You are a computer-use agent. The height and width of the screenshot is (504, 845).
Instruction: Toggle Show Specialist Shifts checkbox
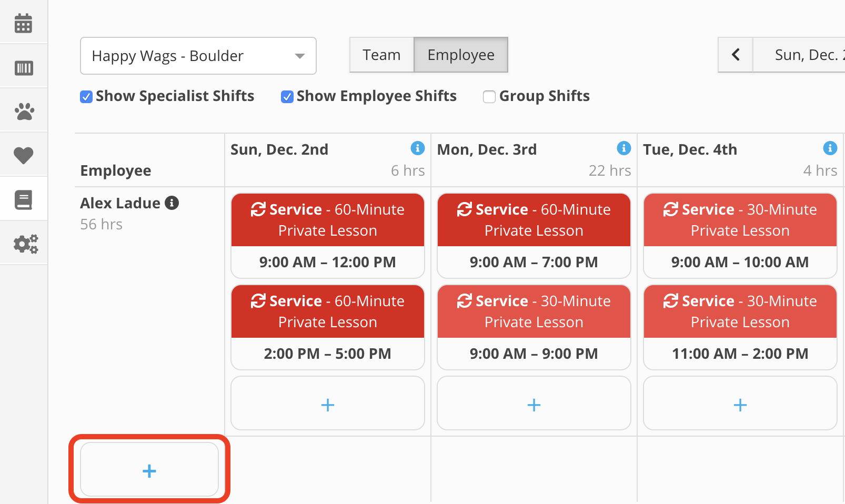click(x=86, y=97)
